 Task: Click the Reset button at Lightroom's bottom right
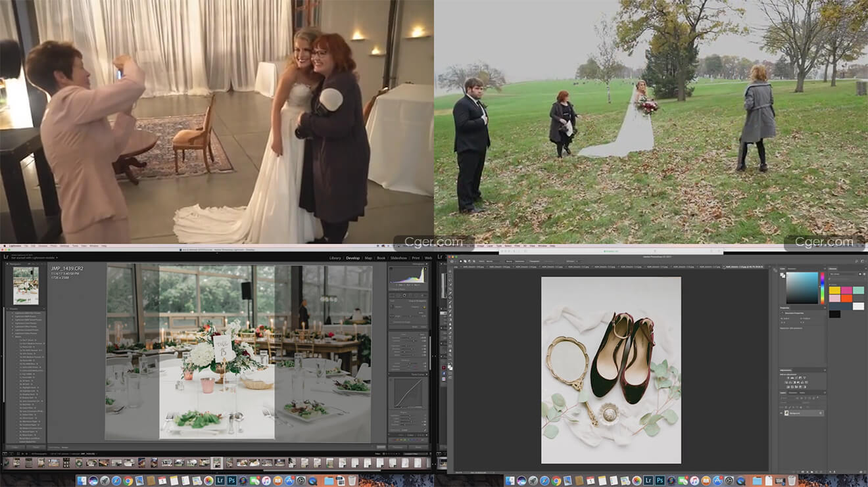pos(418,447)
